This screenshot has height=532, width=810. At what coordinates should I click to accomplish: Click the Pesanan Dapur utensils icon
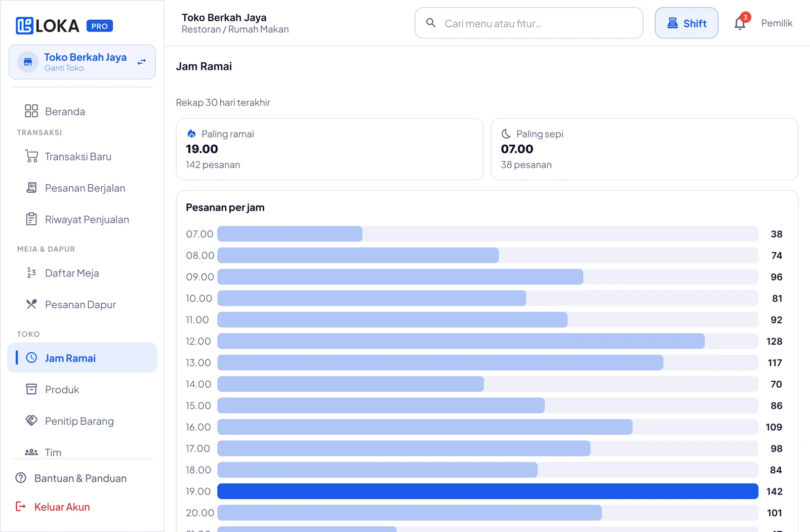pyautogui.click(x=31, y=304)
